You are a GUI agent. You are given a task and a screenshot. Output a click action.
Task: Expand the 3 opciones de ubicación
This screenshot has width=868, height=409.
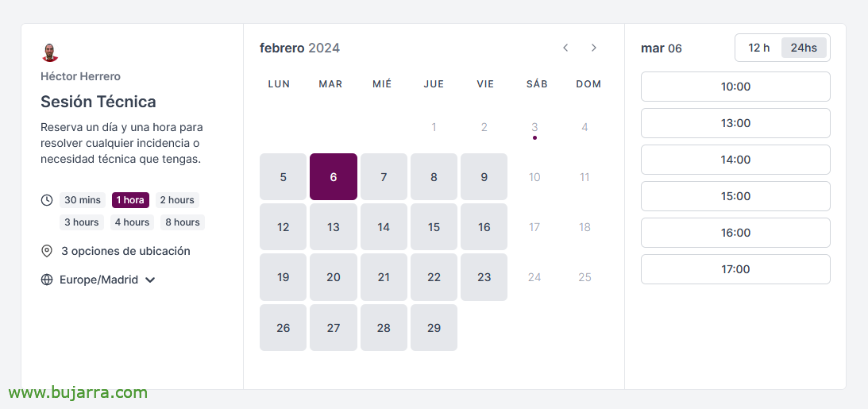tap(125, 251)
